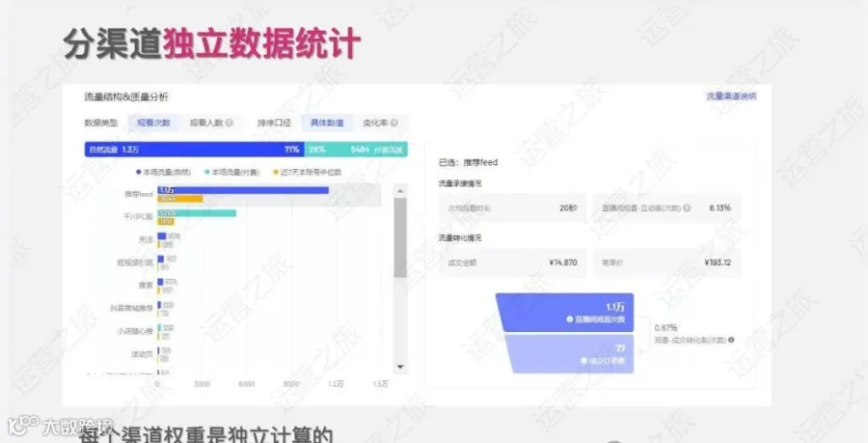Click the scroll down arrow of the channel list

(400, 367)
